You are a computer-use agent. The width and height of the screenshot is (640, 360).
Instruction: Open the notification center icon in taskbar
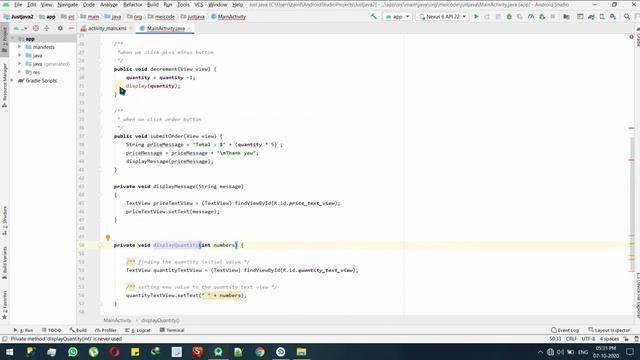pyautogui.click(x=630, y=352)
